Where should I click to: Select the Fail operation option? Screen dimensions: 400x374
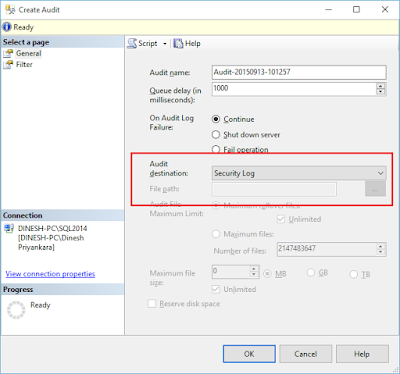[216, 149]
